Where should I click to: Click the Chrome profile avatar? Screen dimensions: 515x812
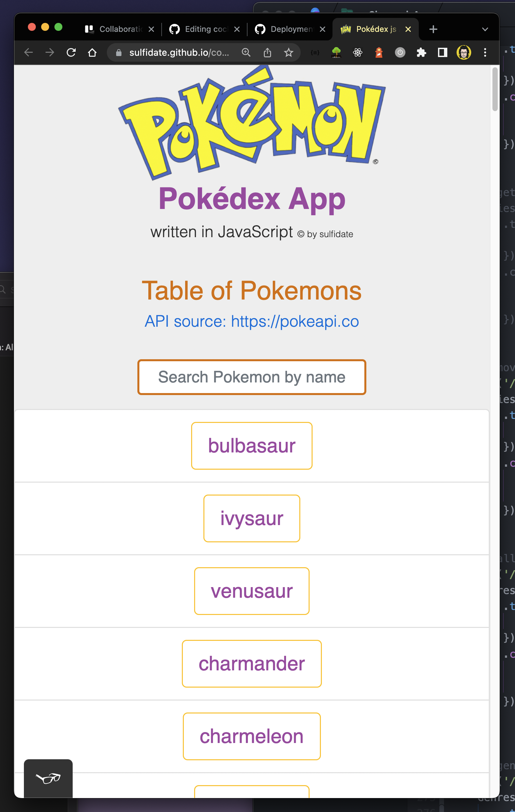464,52
